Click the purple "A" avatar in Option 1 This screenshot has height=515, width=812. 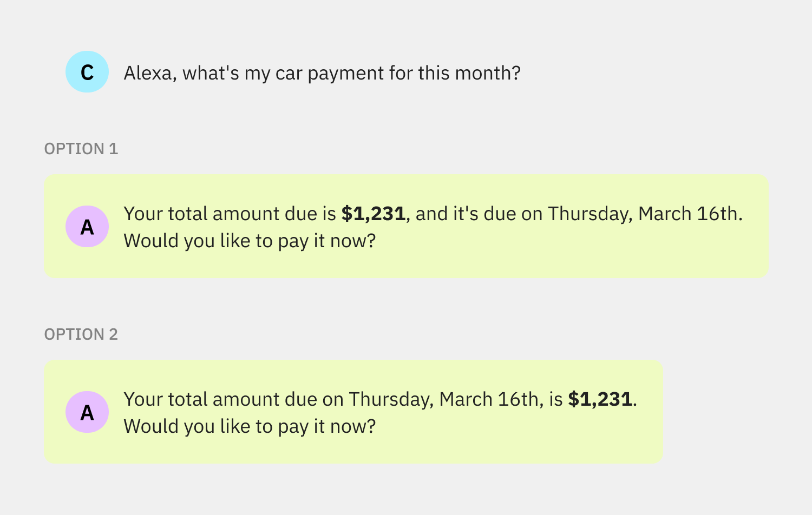coord(87,227)
